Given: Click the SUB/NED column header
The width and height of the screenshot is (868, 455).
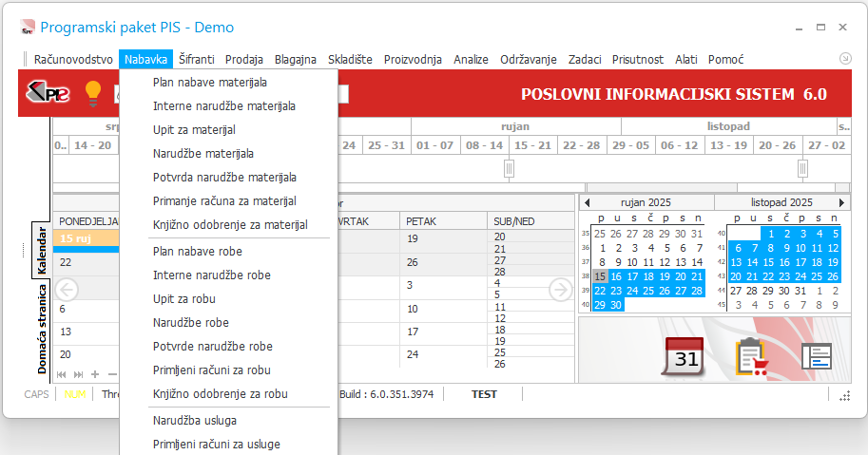Looking at the screenshot, I should (x=530, y=221).
